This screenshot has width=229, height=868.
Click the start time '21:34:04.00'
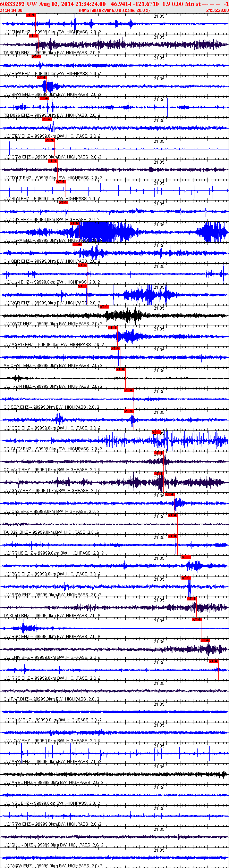[x=11, y=10]
